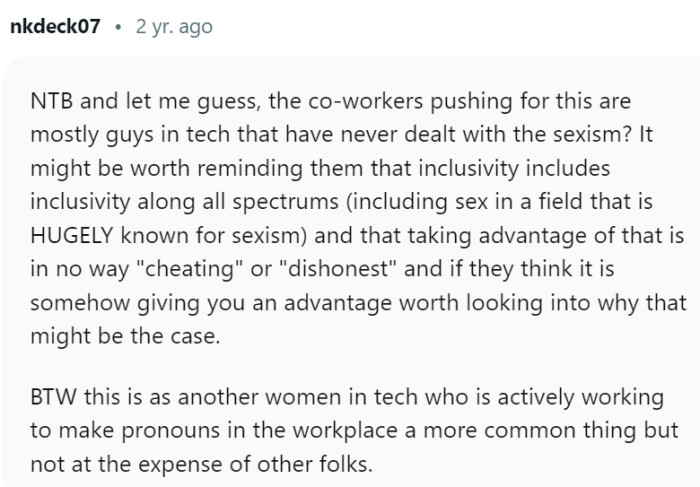Screen dimensions: 700x487
Task: Click the dot separator after the username
Action: click(x=118, y=27)
